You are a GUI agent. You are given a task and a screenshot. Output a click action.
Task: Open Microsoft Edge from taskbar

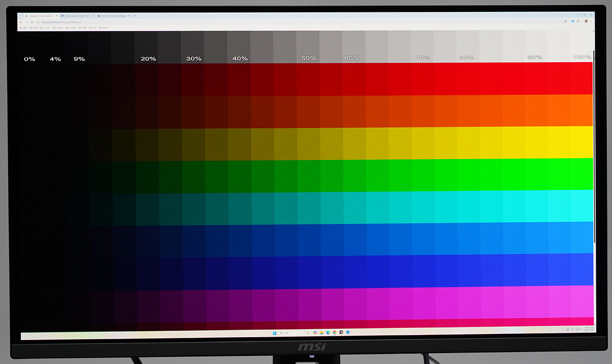328,332
